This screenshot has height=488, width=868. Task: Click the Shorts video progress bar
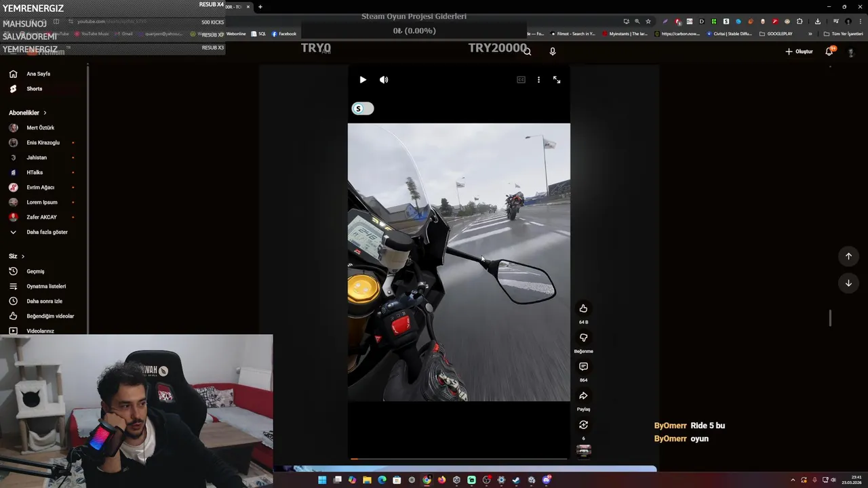click(459, 459)
